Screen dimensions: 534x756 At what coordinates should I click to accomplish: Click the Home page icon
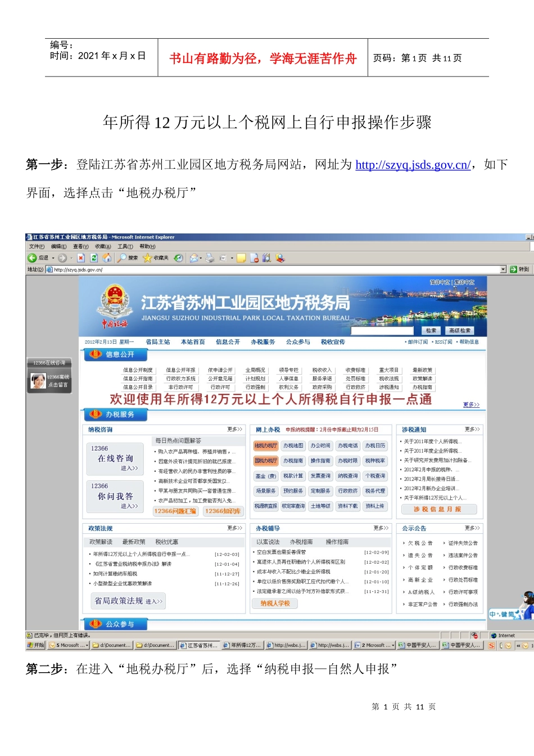pyautogui.click(x=107, y=258)
